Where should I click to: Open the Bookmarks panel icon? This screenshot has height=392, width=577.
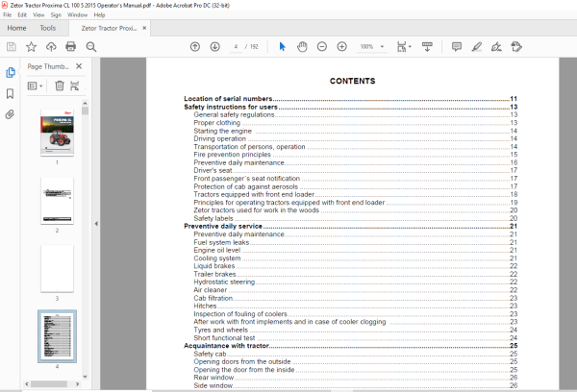click(x=11, y=93)
